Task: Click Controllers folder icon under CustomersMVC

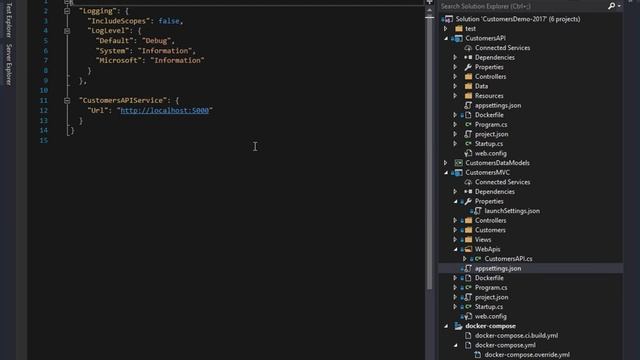Action: tap(468, 220)
